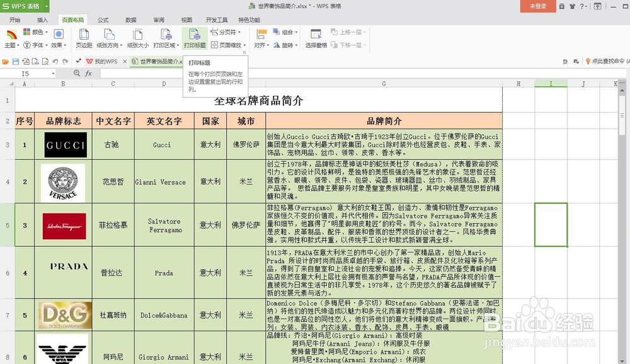The height and width of the screenshot is (364, 630).
Task: Open the 字体 theme fonts menu
Action: click(x=35, y=45)
